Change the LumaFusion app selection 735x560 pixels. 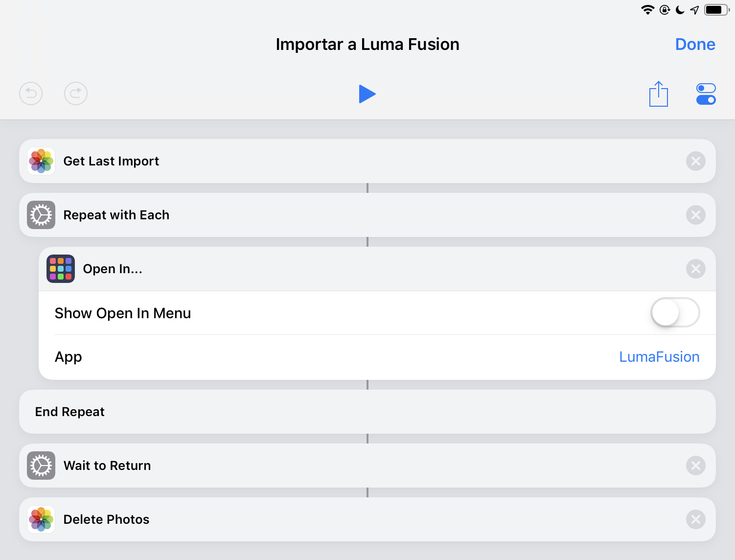(659, 357)
